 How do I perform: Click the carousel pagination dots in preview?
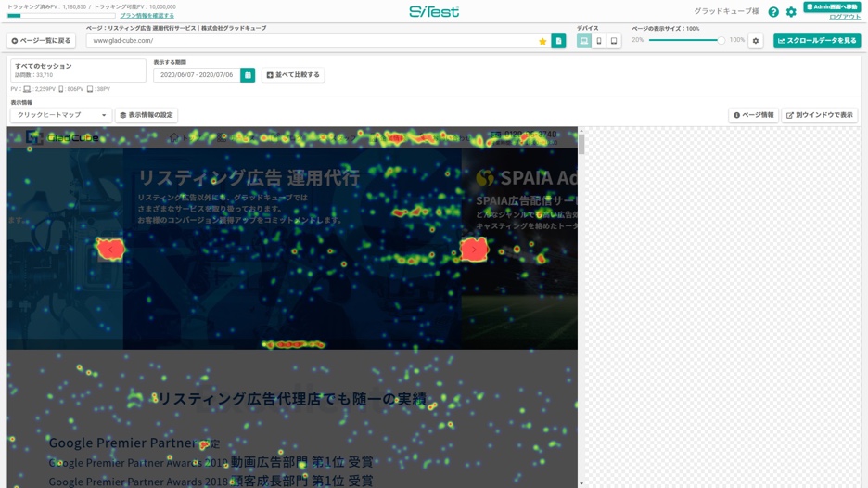point(293,344)
